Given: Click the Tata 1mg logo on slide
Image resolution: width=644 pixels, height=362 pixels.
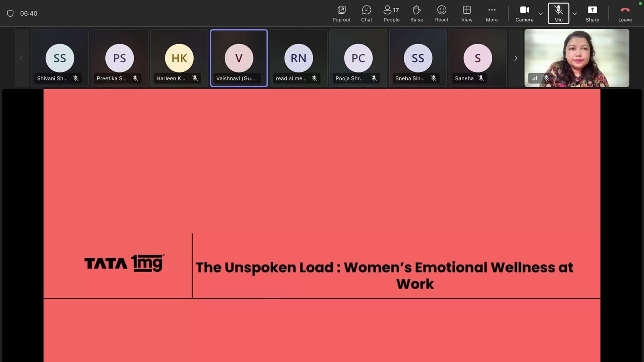Looking at the screenshot, I should point(124,263).
